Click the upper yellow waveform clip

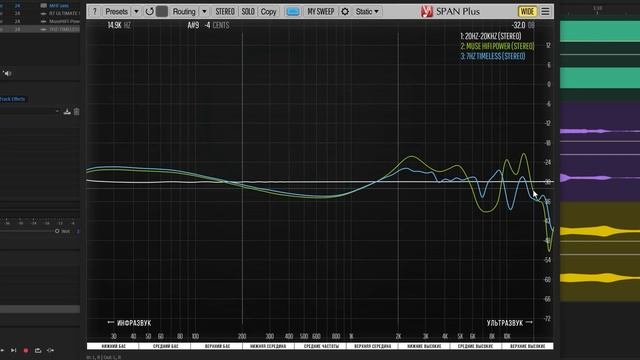[600, 231]
